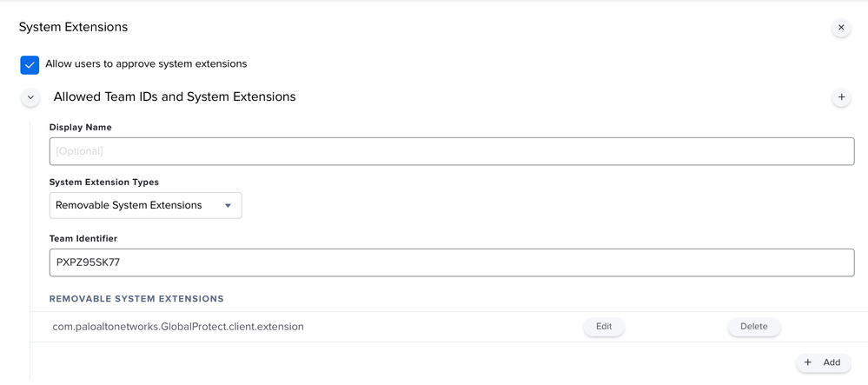Open the Removable System Extensions dropdown
The image size is (868, 385).
click(x=146, y=205)
